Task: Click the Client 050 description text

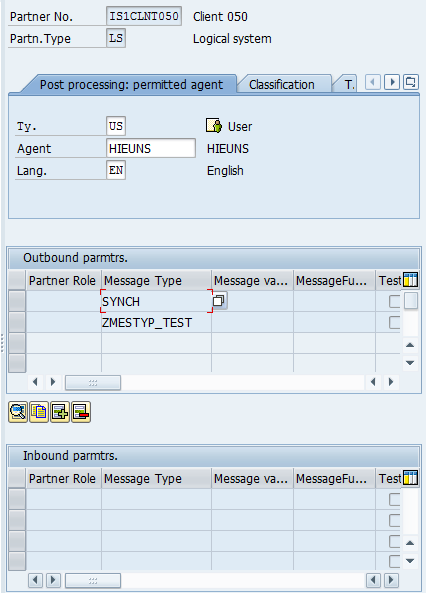Action: (220, 17)
